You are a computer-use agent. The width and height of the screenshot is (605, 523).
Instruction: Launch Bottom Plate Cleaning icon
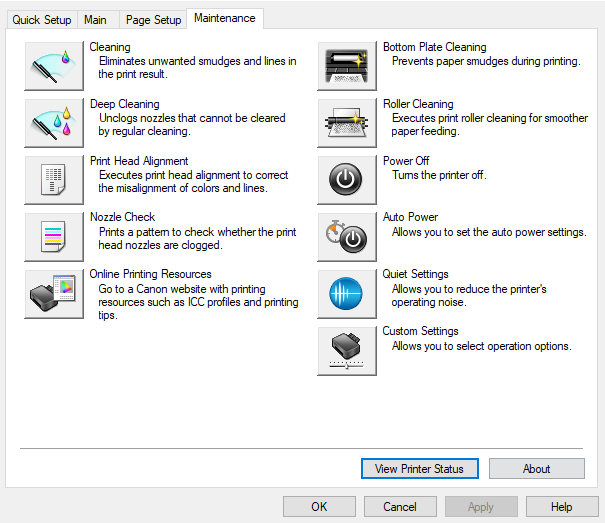[x=347, y=66]
